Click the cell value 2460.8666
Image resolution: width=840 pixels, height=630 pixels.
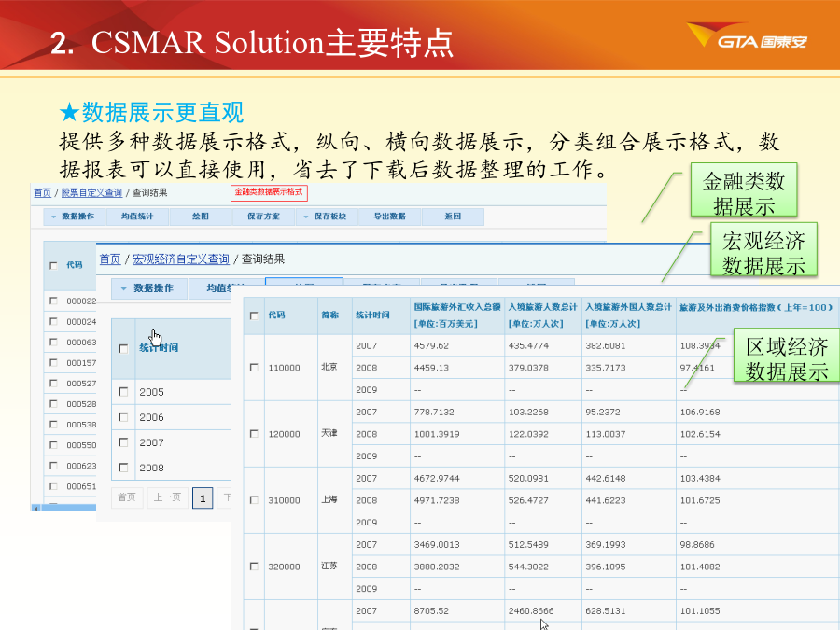tap(531, 610)
